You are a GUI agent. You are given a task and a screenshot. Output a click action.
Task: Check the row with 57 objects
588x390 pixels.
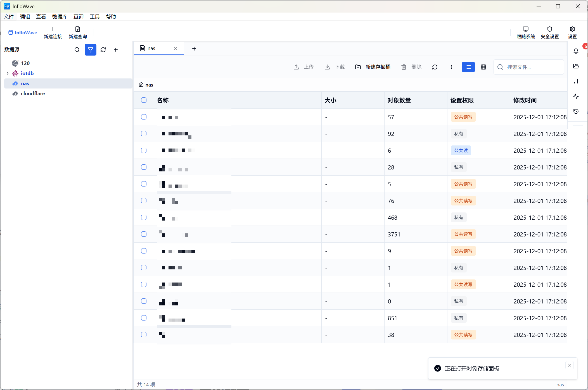[144, 117]
